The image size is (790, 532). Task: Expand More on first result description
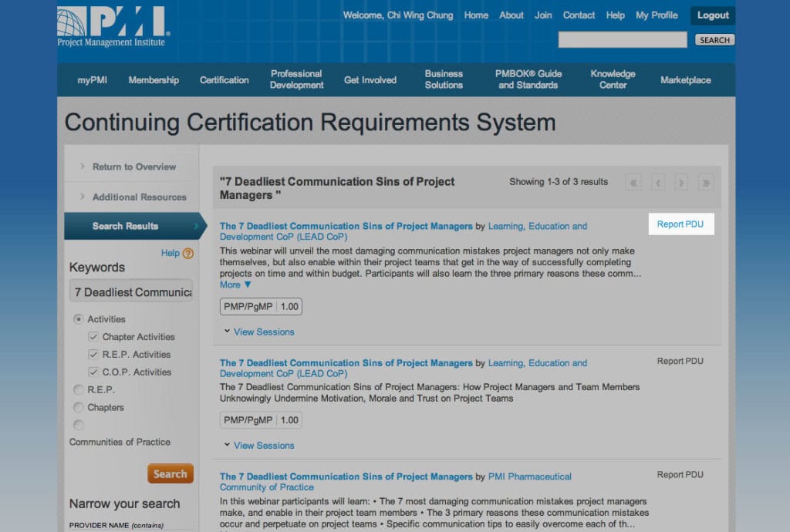point(235,285)
